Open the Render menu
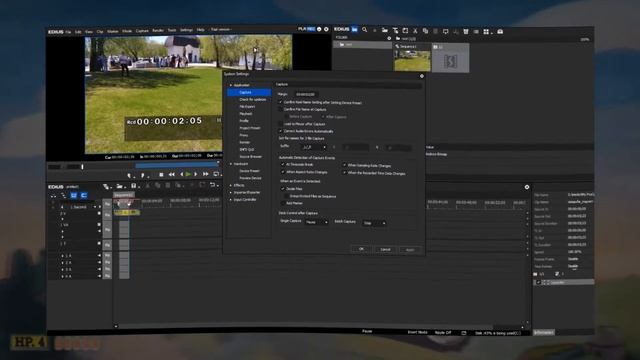 pyautogui.click(x=158, y=31)
